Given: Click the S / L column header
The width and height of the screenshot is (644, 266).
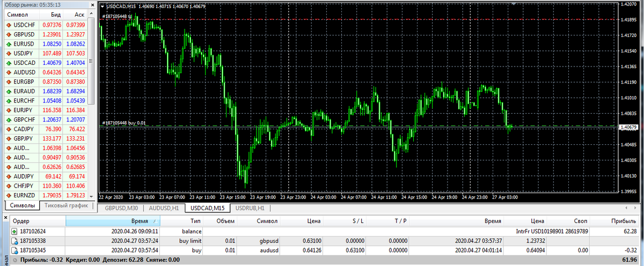Looking at the screenshot, I should (x=345, y=221).
